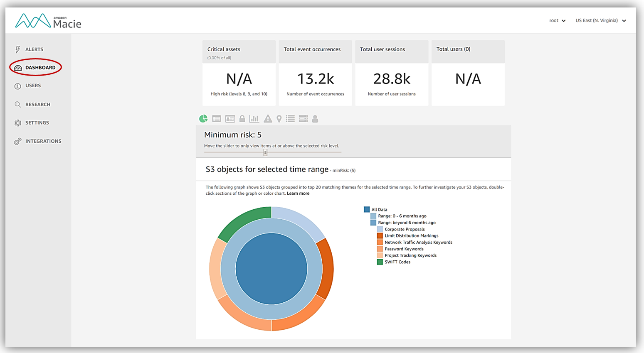Click the user silhouette icon in metrics row
Viewport: 644px width, 353px height.
tap(315, 119)
